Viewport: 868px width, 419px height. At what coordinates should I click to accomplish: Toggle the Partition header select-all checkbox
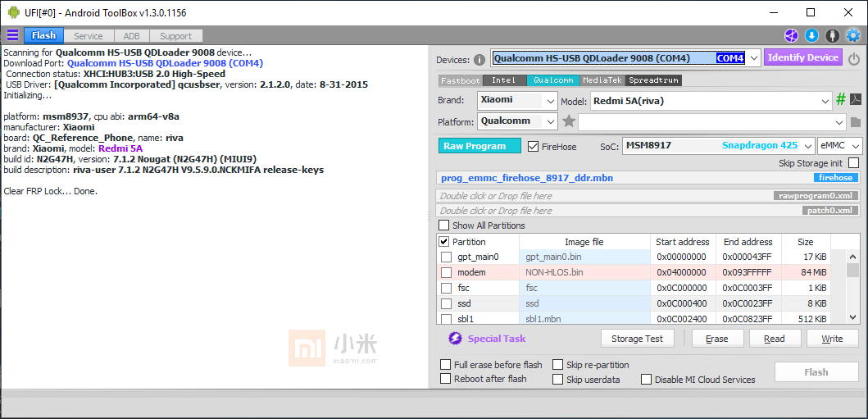click(444, 242)
